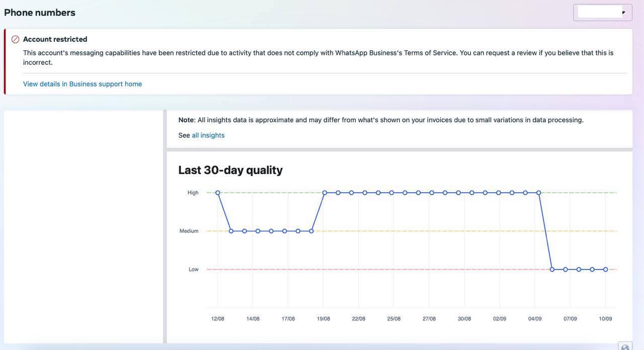The width and height of the screenshot is (644, 350).
Task: Open the all insights link
Action: [208, 135]
